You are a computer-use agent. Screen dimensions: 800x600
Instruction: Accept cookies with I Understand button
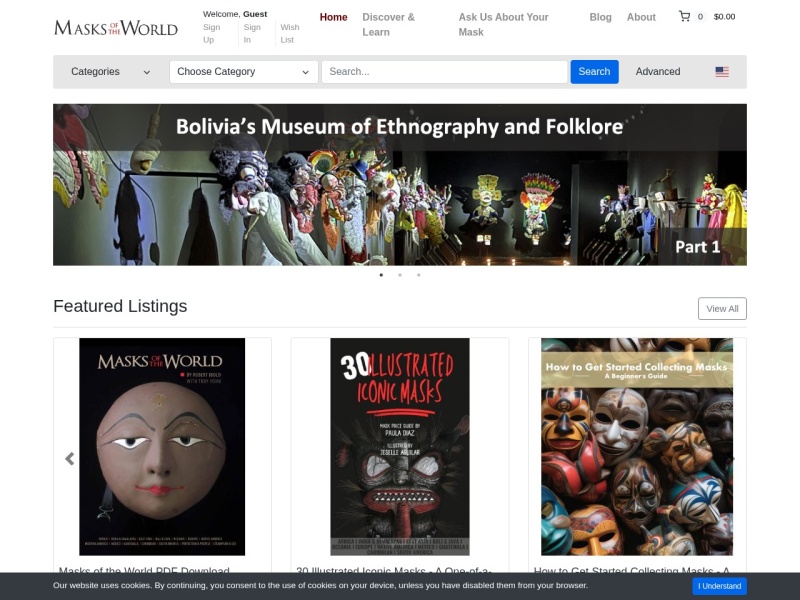point(719,586)
